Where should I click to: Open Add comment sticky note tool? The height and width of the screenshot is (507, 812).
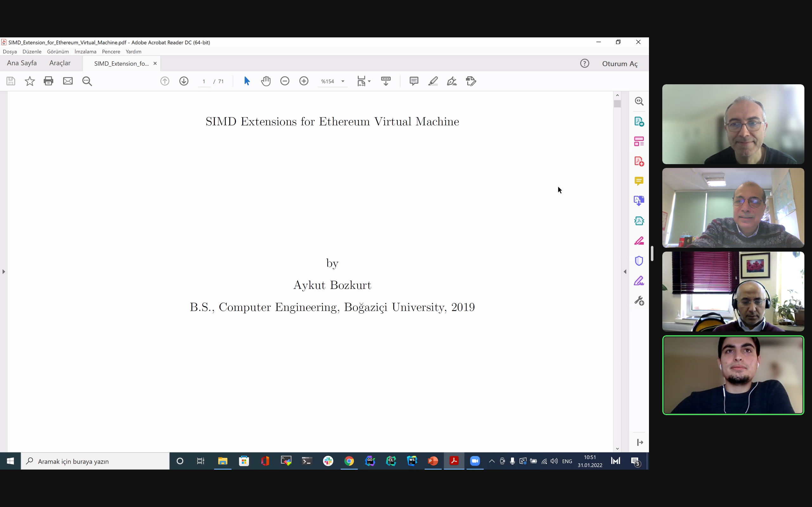click(414, 81)
